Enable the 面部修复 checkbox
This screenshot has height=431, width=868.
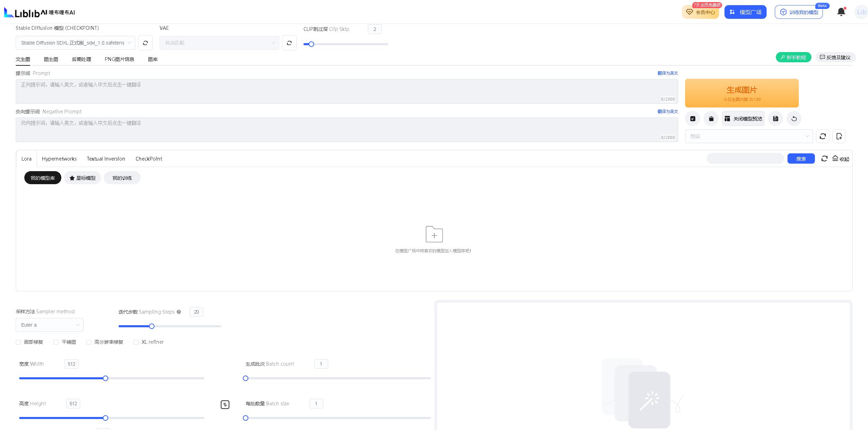pos(18,342)
